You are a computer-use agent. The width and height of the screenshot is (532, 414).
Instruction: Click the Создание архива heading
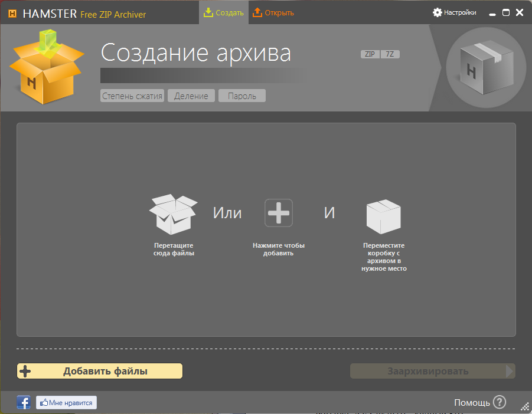pyautogui.click(x=196, y=53)
